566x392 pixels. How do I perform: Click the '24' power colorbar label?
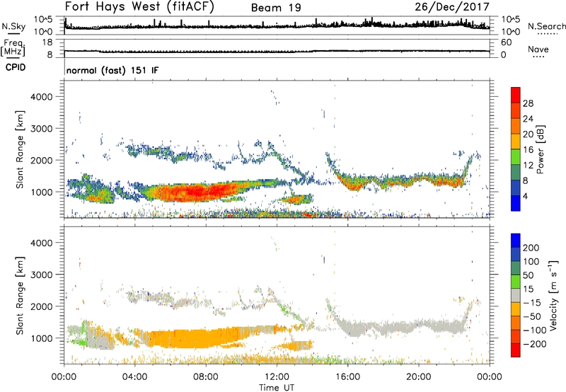528,119
